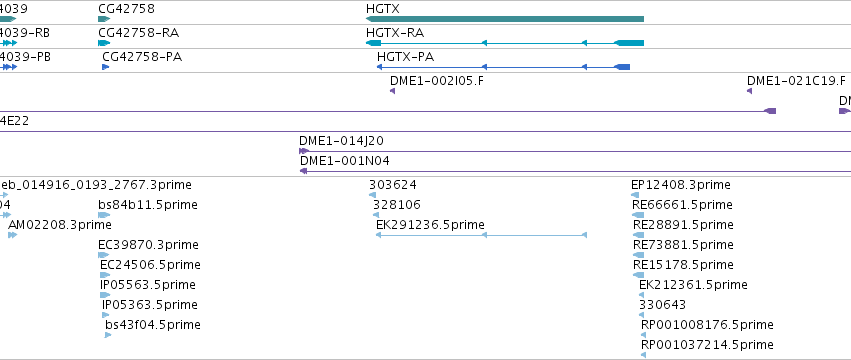This screenshot has height=360, width=851.
Task: Click the eb_014916_0193_2767.3prime label
Action: (96, 185)
